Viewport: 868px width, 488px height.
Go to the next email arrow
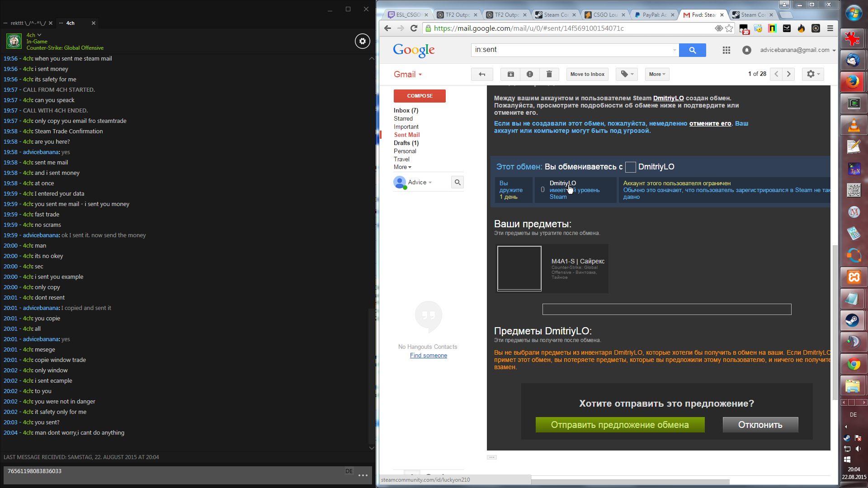coord(788,74)
